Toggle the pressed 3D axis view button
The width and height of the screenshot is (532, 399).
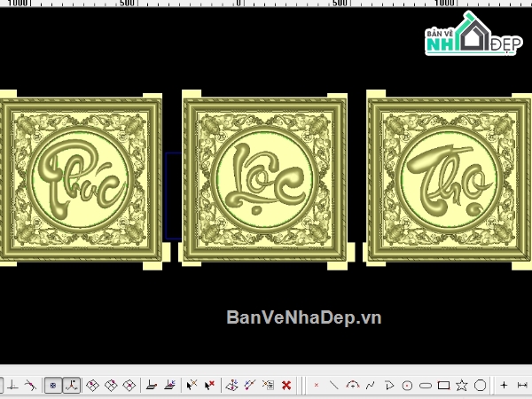click(x=72, y=386)
